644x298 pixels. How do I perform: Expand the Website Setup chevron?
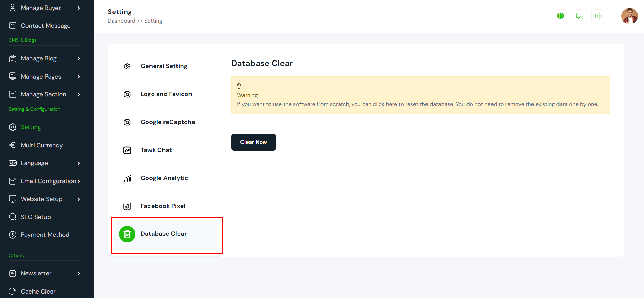(x=79, y=199)
